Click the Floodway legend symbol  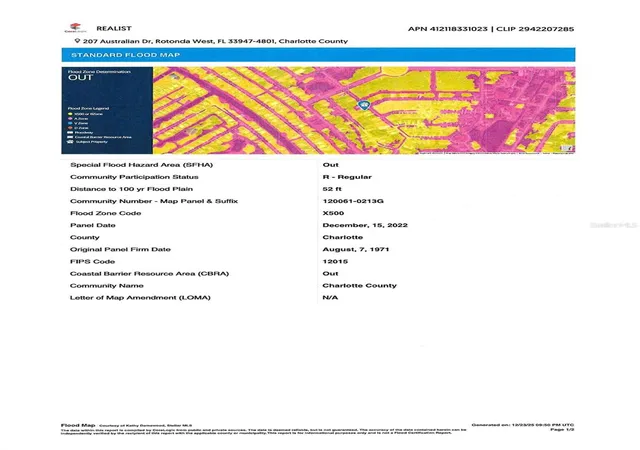pos(70,132)
